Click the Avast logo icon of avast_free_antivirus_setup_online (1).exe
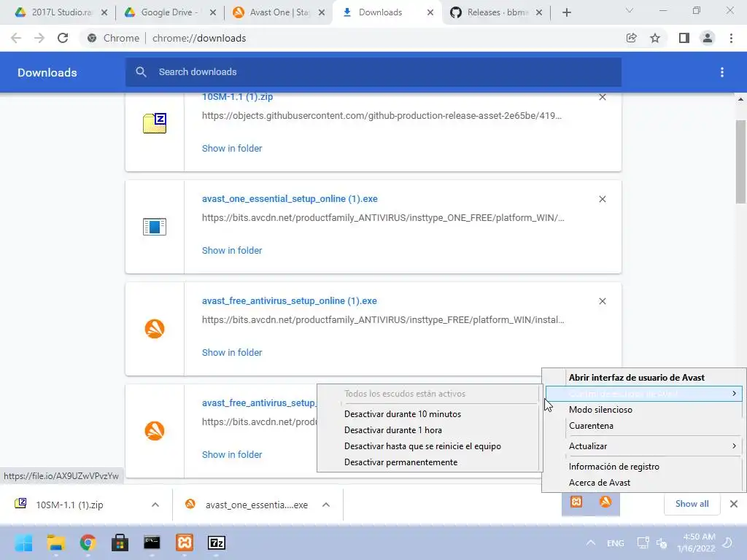This screenshot has height=560, width=747. point(155,329)
